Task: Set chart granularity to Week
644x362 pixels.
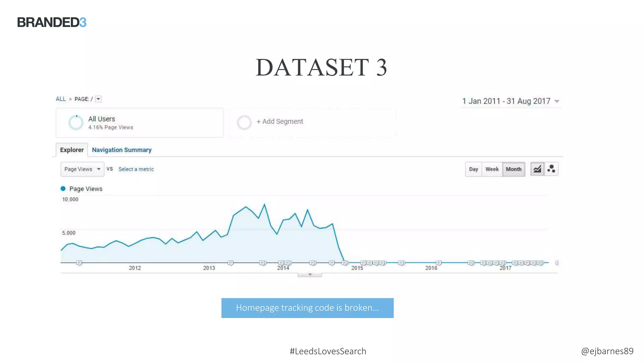Action: [x=492, y=169]
